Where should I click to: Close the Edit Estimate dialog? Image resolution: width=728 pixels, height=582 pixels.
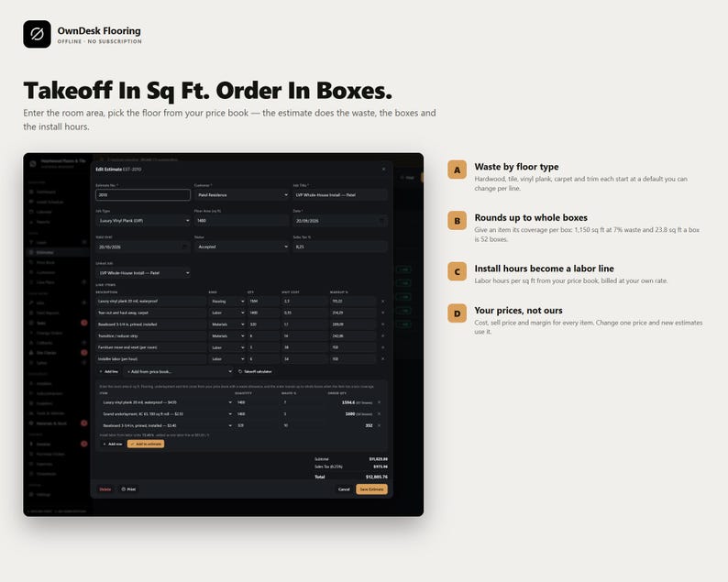point(383,170)
